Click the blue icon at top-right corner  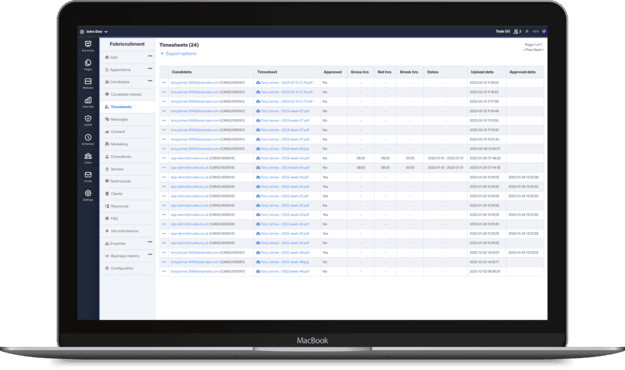tap(544, 31)
